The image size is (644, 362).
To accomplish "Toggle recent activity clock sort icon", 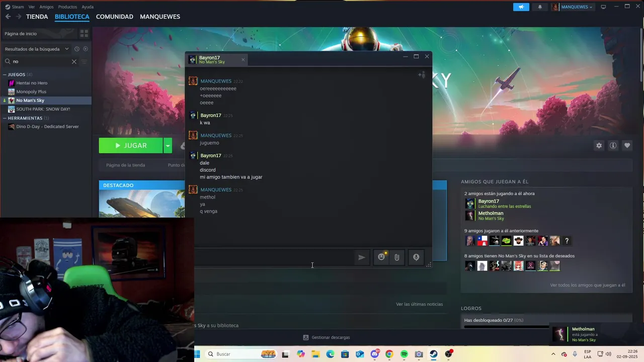I will 77,49.
